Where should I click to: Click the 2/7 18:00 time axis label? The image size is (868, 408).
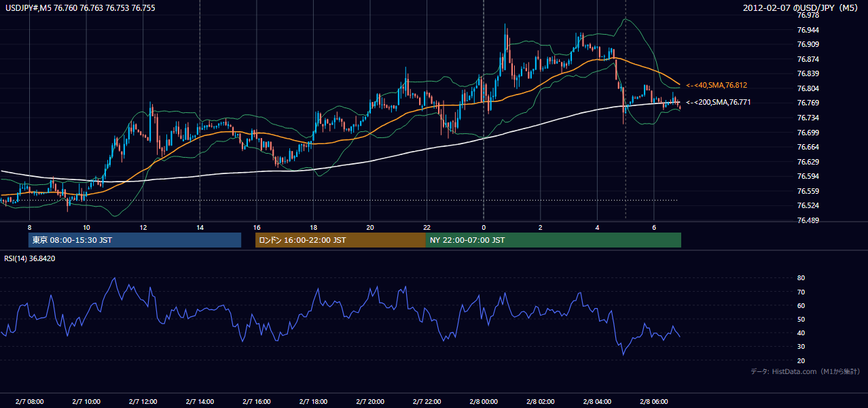[x=313, y=401]
